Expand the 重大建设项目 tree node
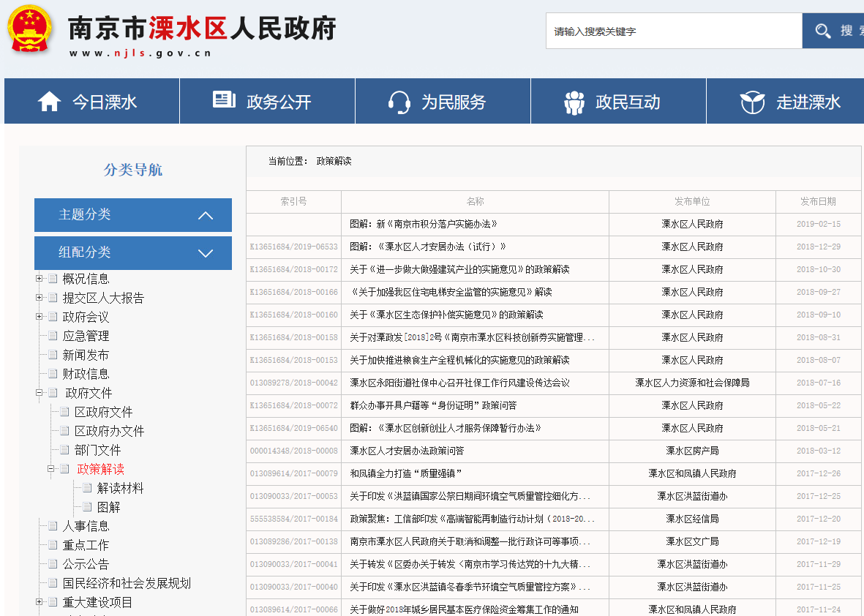 [x=39, y=602]
